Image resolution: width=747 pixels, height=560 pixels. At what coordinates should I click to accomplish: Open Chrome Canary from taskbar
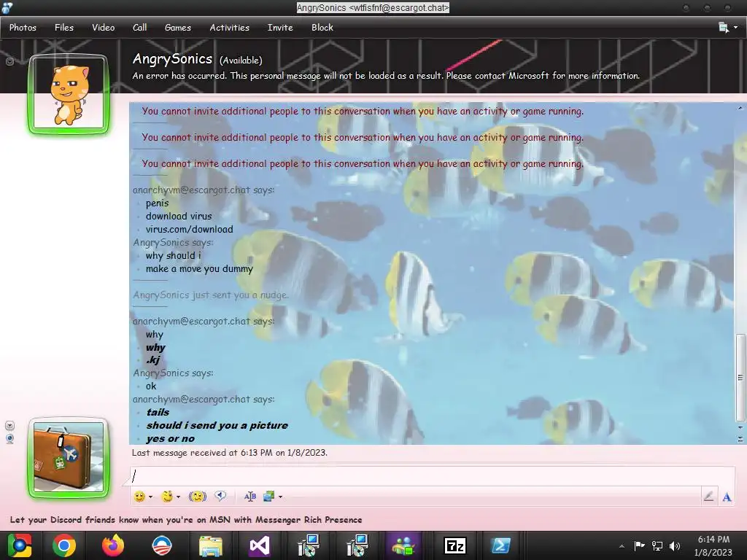point(20,545)
